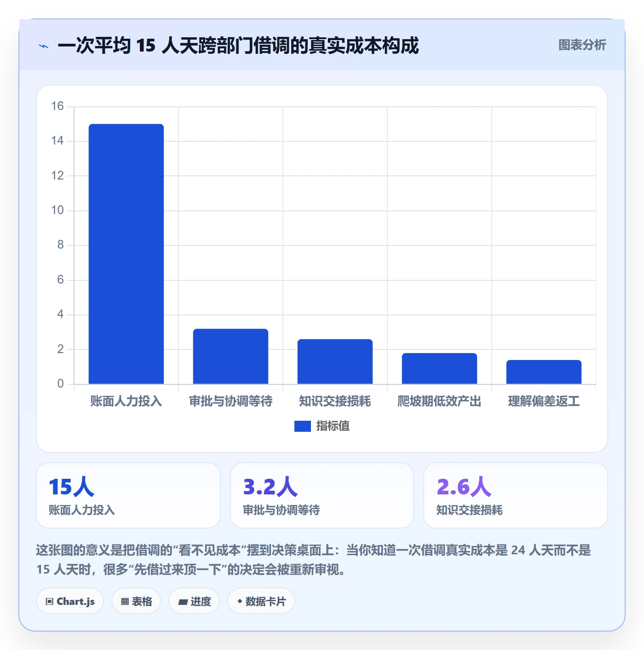Open the 3.2人 审批与协调等待 stat card
The width and height of the screenshot is (644, 650).
point(322,495)
